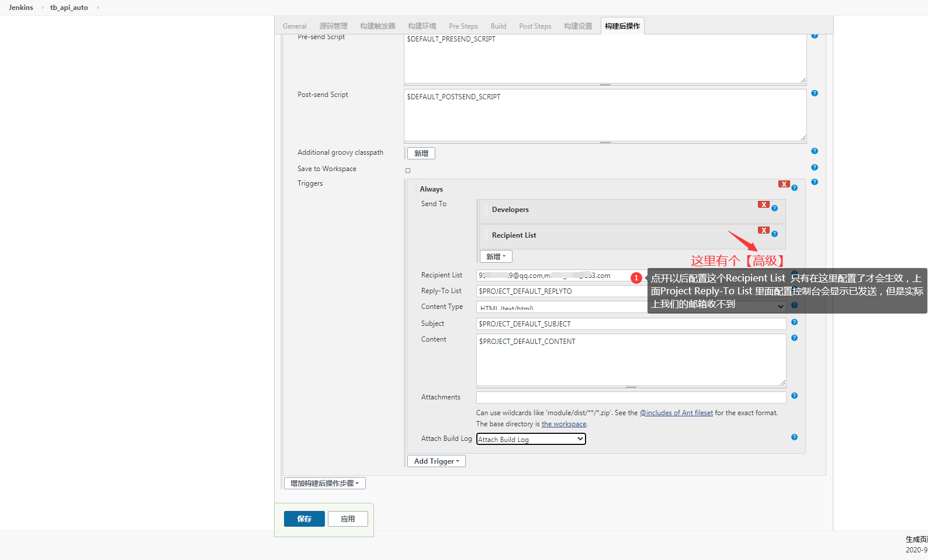
Task: Delete the Always trigger with red X
Action: coord(784,185)
